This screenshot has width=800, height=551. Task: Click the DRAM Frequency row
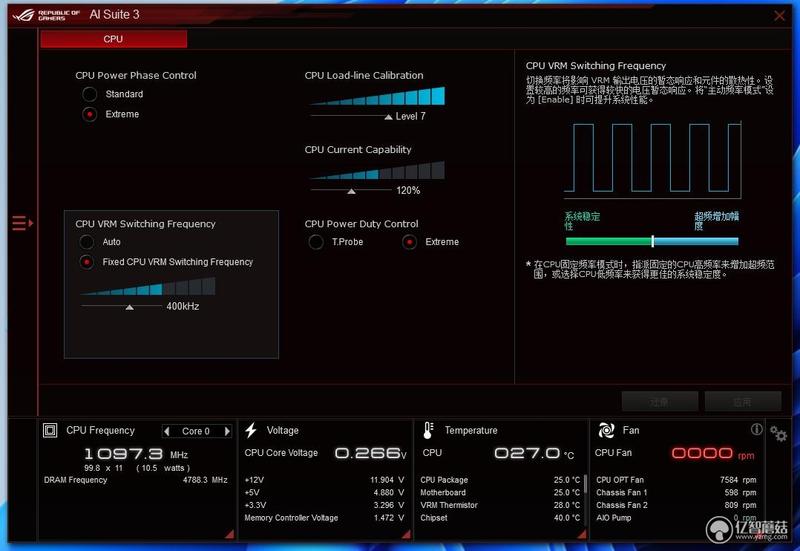[136, 480]
